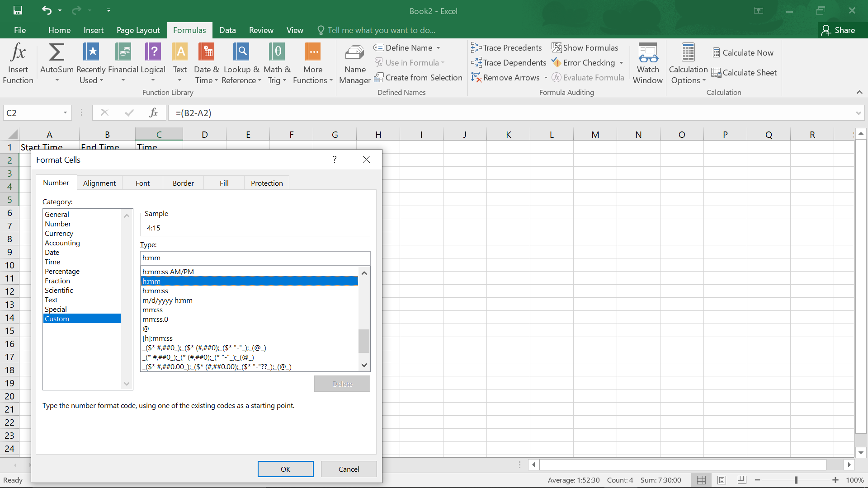Click the Type format code field
Viewport: 868px width, 488px height.
[x=255, y=258]
